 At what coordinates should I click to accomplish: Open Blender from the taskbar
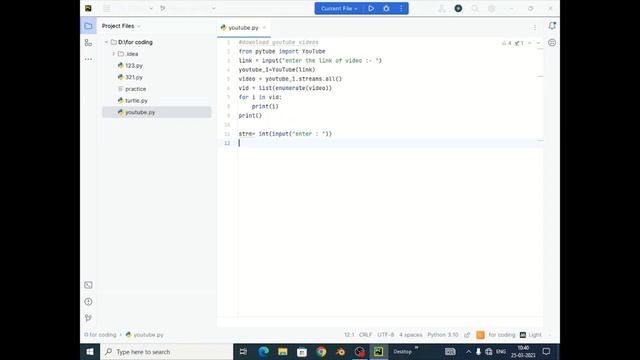click(340, 351)
